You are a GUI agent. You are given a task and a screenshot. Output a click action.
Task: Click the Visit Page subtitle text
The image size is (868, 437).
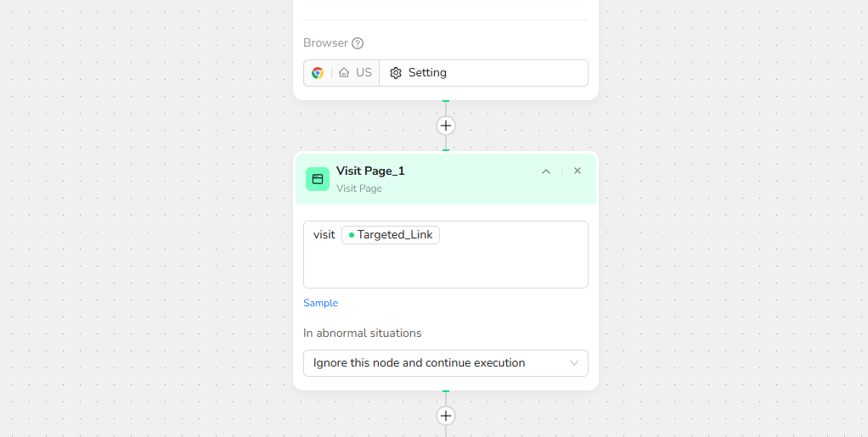tap(359, 188)
